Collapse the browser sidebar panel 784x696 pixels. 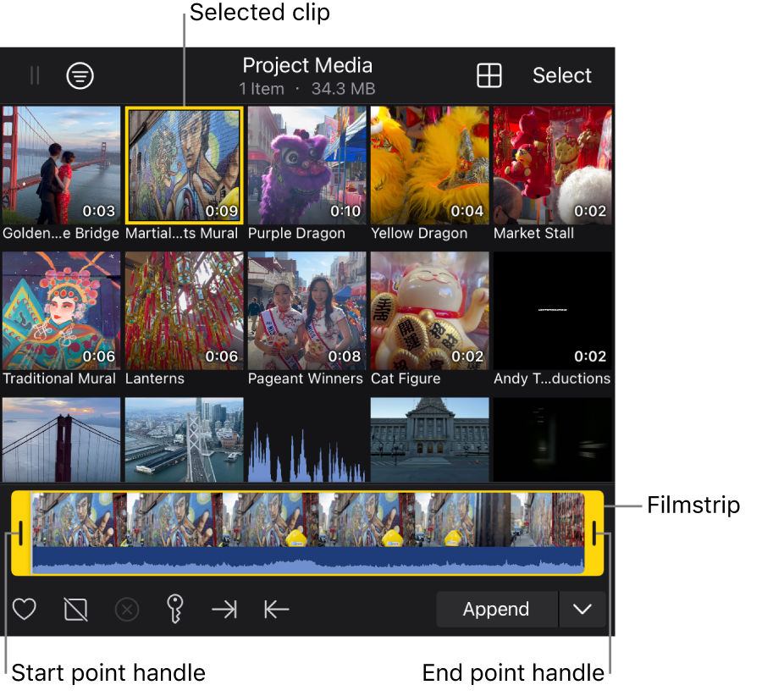(x=35, y=75)
